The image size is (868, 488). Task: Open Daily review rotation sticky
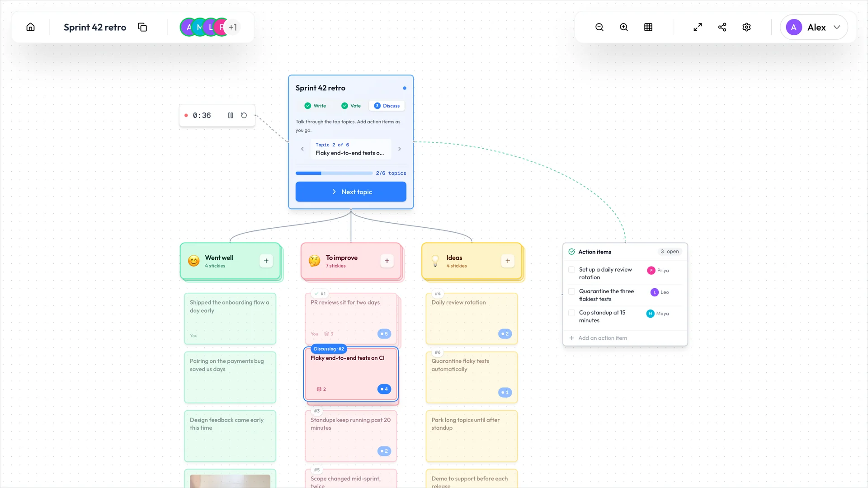(x=472, y=319)
